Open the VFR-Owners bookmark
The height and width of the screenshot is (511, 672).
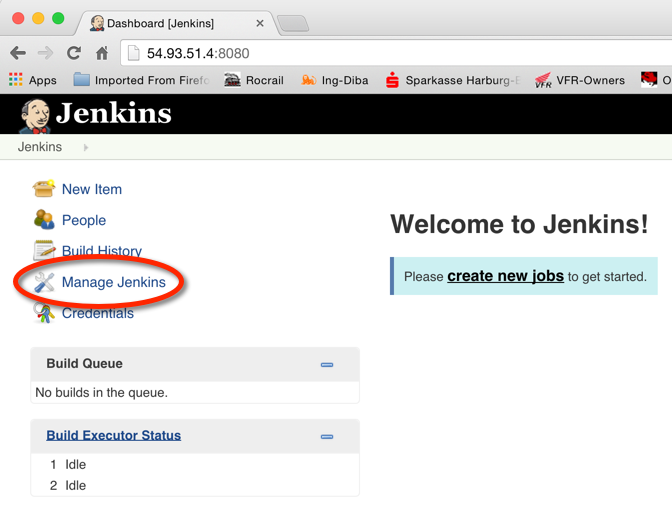[580, 80]
